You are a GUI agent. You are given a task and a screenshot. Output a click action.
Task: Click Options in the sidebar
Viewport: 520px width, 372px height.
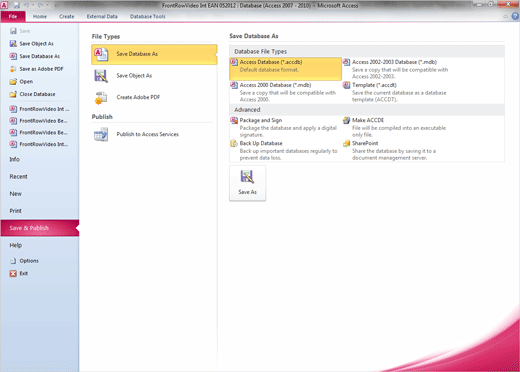(29, 261)
